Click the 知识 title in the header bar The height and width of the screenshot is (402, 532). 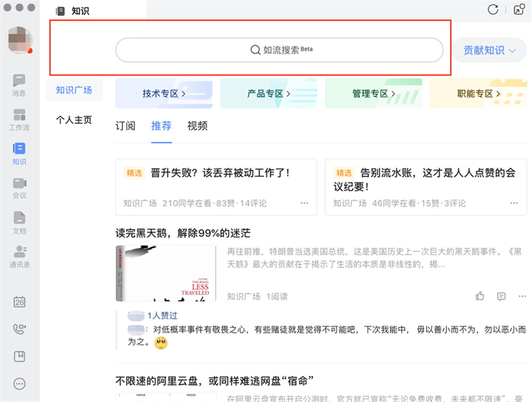[80, 11]
